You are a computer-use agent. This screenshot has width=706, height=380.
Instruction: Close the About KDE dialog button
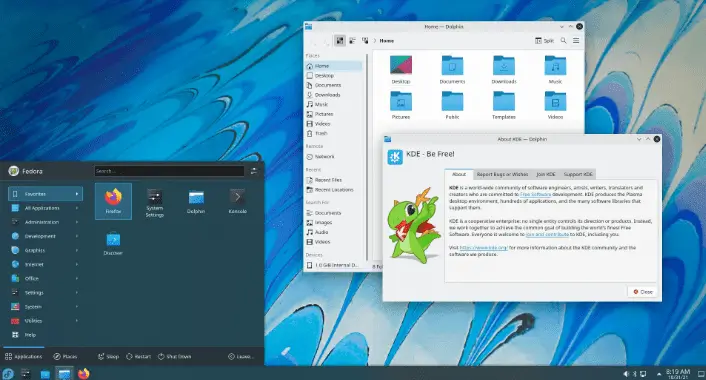click(x=643, y=292)
